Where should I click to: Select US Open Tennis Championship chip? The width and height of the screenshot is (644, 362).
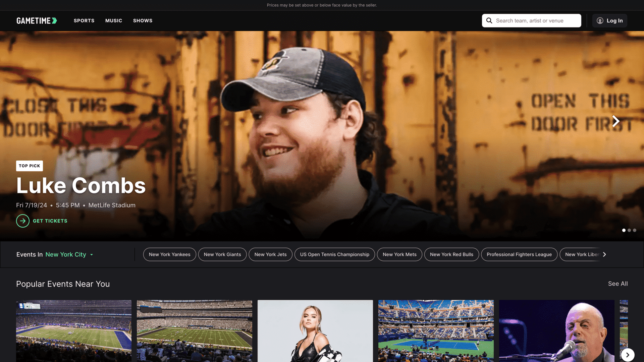click(335, 254)
